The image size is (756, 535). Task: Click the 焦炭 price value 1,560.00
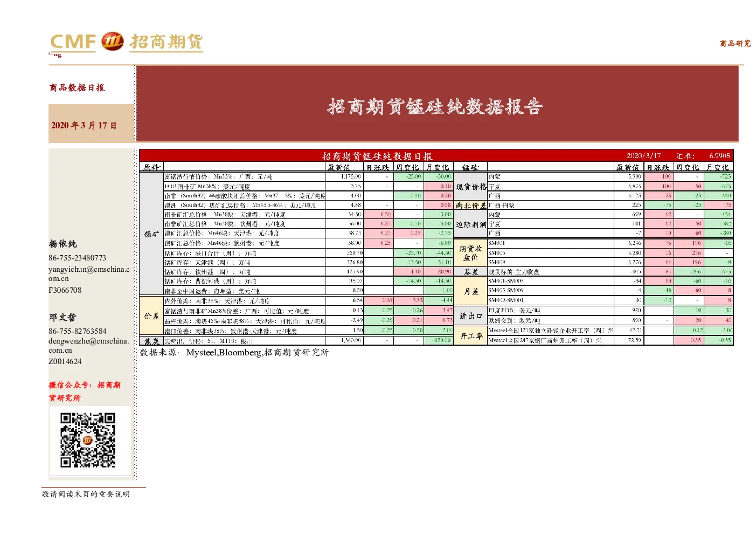point(351,340)
